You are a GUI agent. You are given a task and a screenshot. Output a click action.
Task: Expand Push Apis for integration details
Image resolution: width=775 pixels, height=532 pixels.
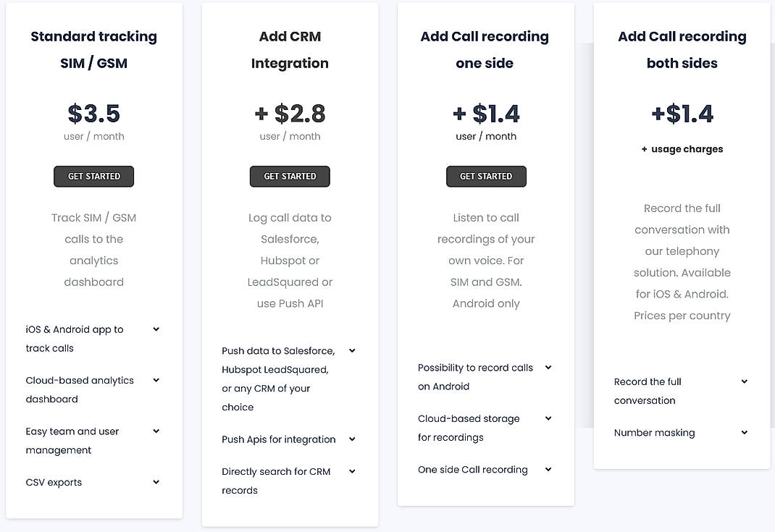[x=352, y=439]
